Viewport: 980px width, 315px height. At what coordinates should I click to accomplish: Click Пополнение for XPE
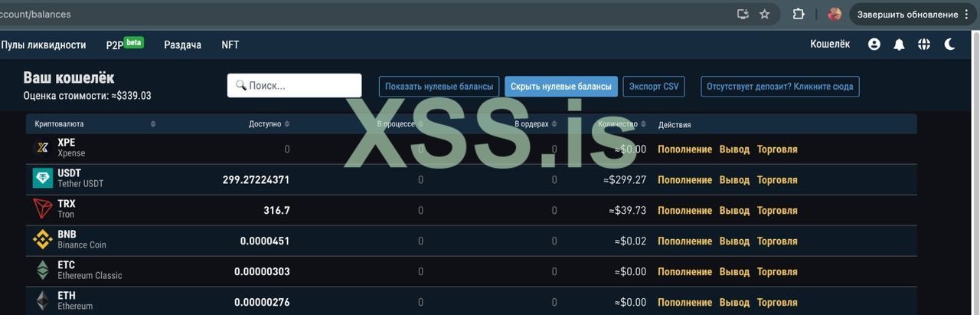tap(684, 149)
